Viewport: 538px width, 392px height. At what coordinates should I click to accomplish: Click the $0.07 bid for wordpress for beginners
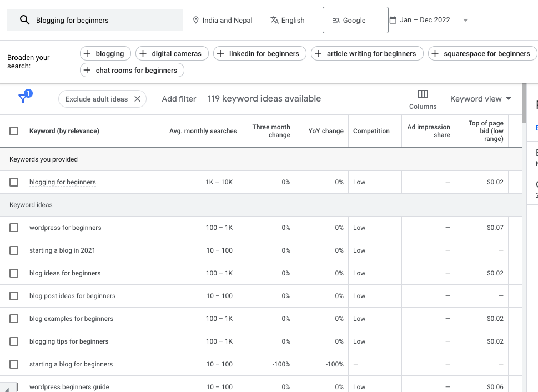(x=495, y=228)
